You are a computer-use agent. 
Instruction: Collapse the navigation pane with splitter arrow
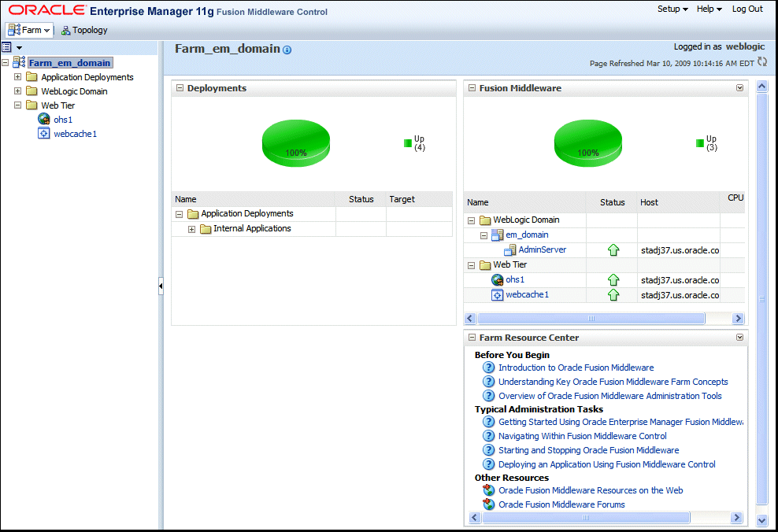point(161,286)
